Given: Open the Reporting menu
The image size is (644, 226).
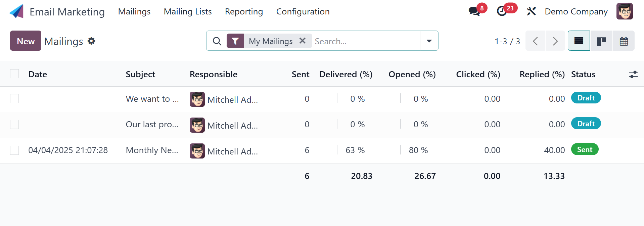Looking at the screenshot, I should (244, 11).
